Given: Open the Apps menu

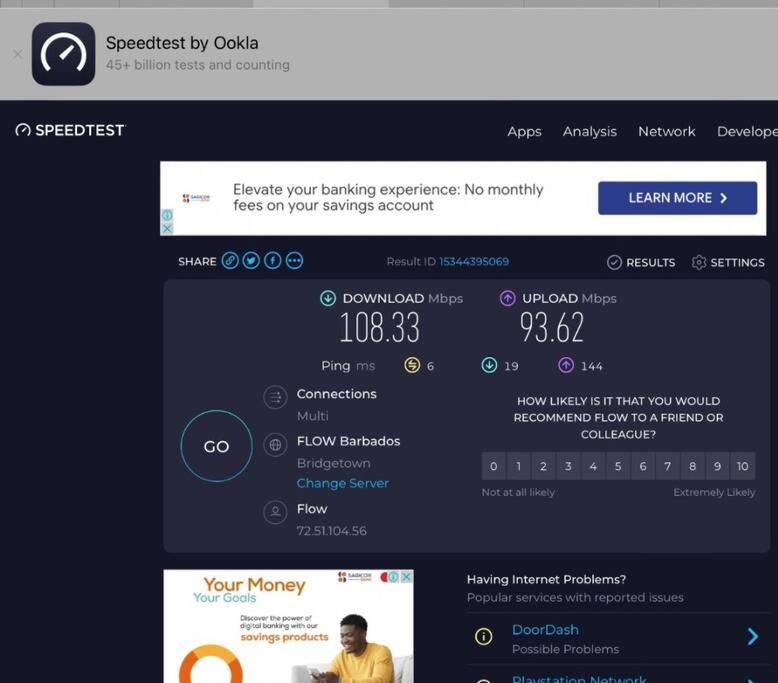Looking at the screenshot, I should click(524, 131).
